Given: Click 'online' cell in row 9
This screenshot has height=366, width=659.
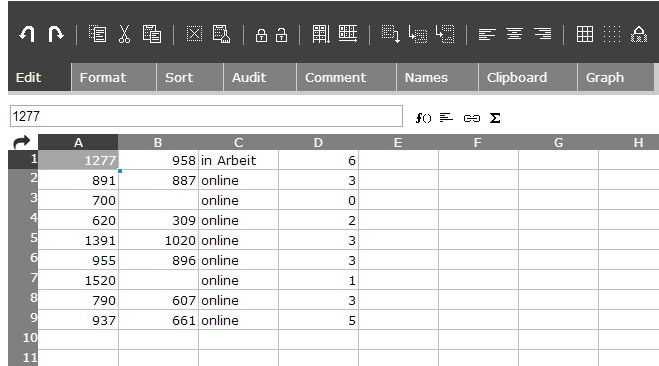Looking at the screenshot, I should 238,319.
